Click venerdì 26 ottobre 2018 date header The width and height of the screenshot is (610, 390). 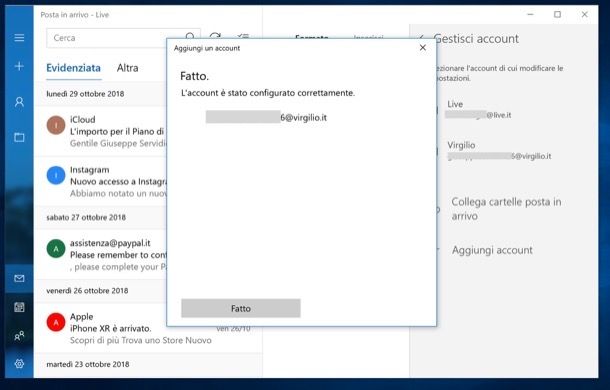(87, 291)
